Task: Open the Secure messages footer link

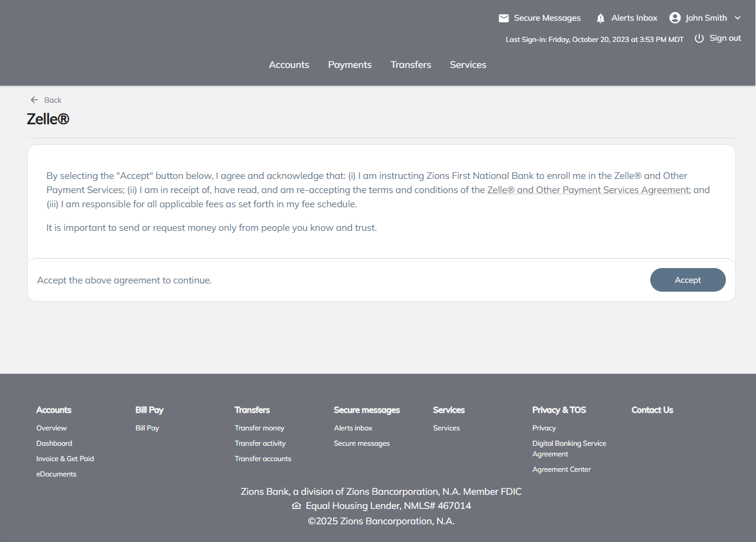Action: coord(361,443)
